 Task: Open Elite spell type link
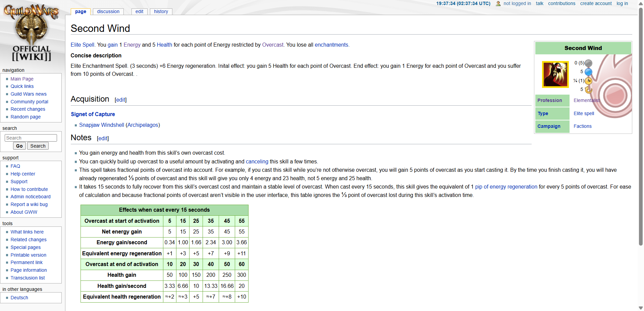[584, 113]
